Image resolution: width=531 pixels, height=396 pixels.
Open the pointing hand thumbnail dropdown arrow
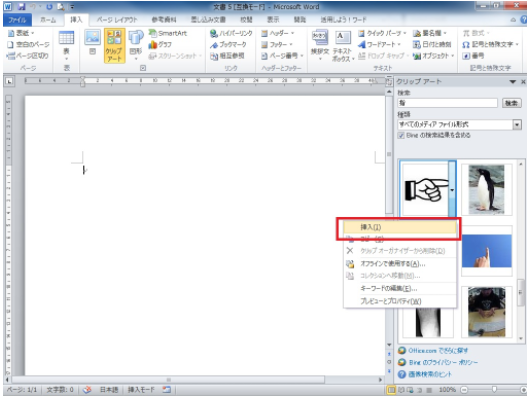(x=452, y=190)
